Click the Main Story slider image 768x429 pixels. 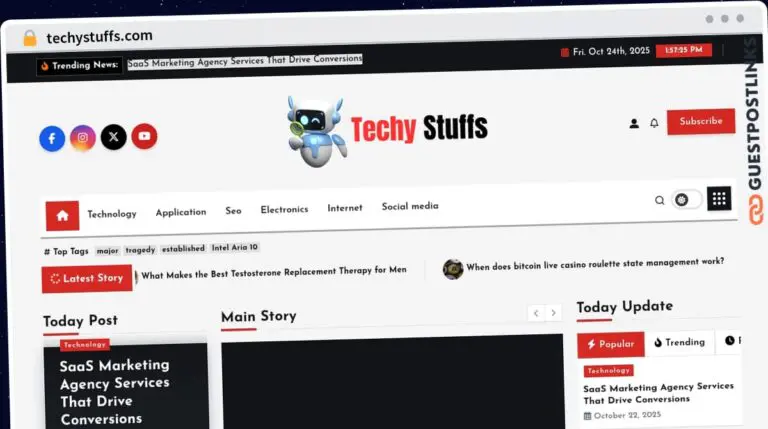(392, 382)
